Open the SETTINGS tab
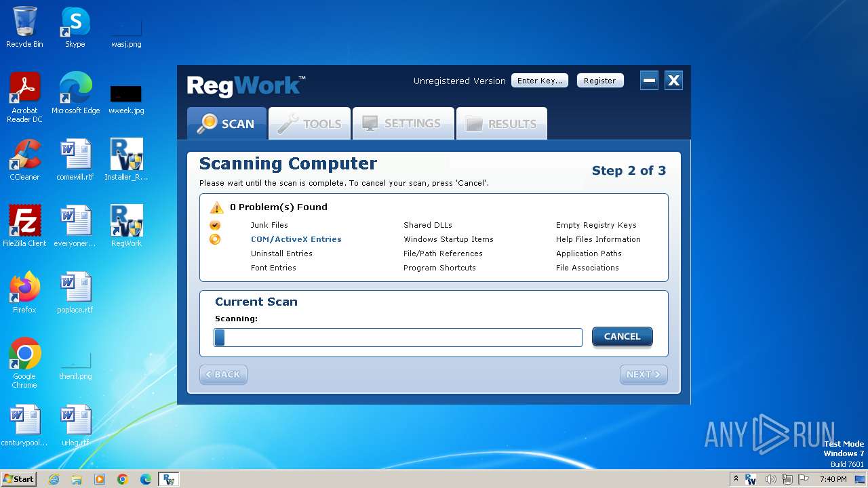The image size is (868, 488). coord(403,123)
